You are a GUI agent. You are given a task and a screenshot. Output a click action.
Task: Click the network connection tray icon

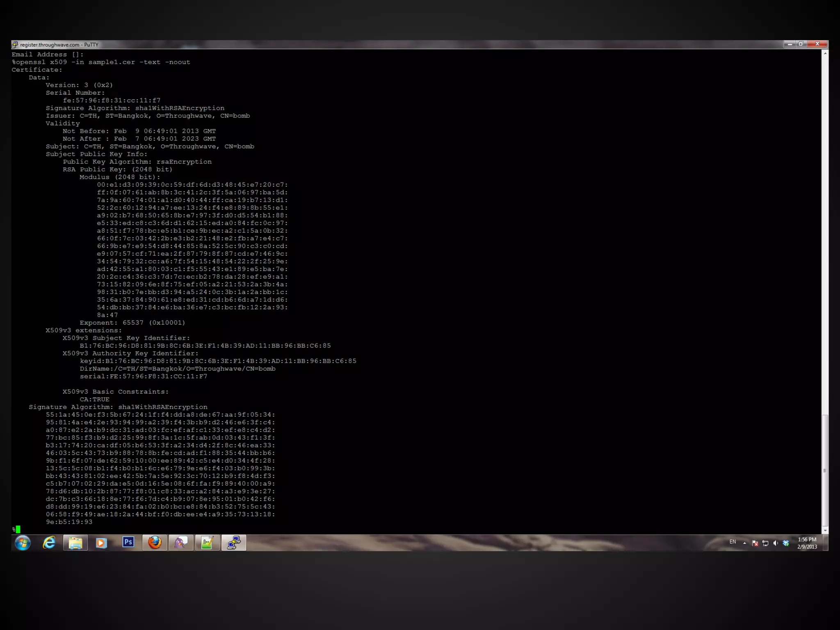click(x=765, y=543)
